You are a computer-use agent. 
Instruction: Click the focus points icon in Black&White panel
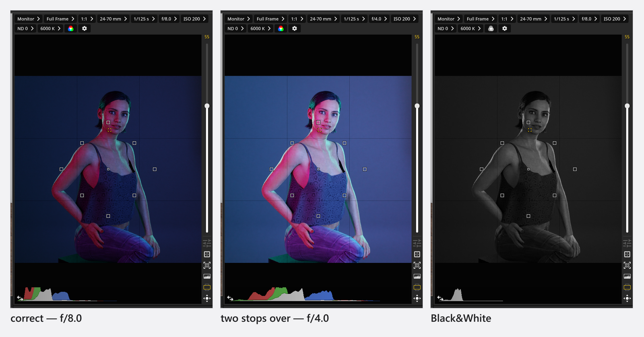pyautogui.click(x=627, y=265)
